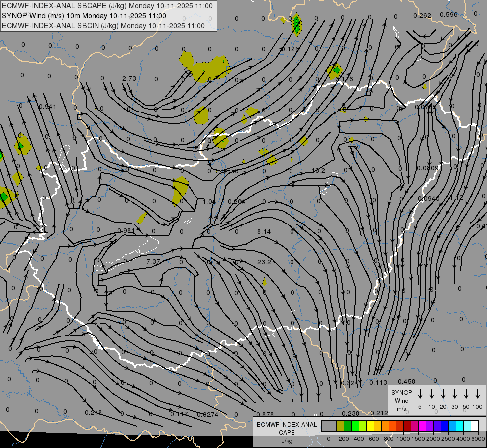Click the 6000 tick label on CAPE scale
This screenshot has height=448, width=487.
(478, 439)
